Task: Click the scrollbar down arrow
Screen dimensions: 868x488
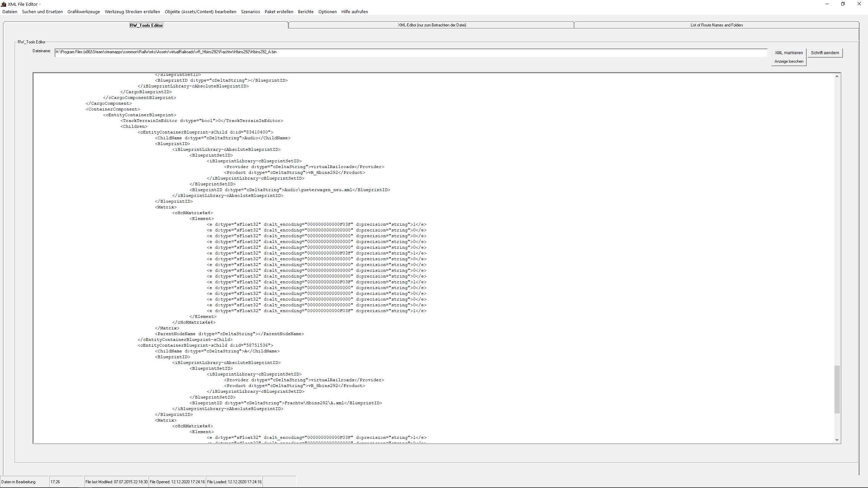Action: (837, 440)
